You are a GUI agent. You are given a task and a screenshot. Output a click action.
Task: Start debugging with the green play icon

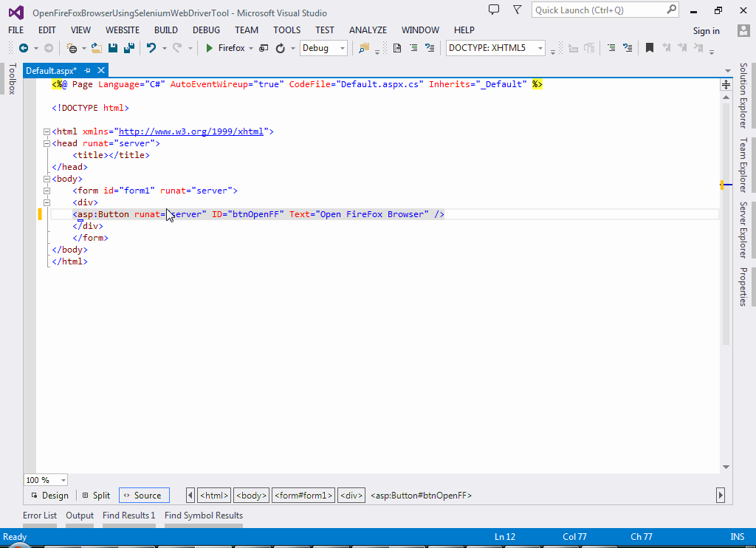point(209,48)
